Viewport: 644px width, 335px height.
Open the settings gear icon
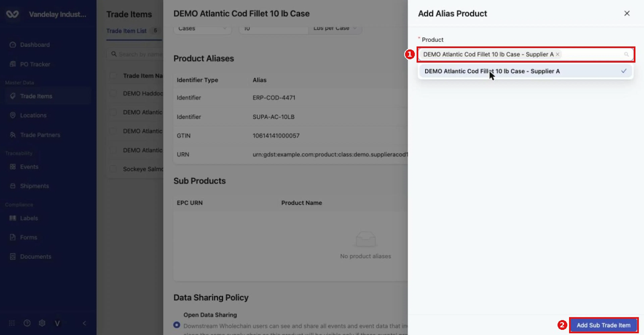pyautogui.click(x=42, y=323)
